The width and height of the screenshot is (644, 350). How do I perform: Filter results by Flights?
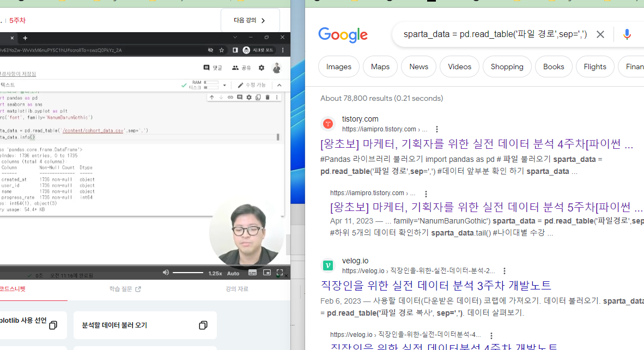pyautogui.click(x=595, y=67)
